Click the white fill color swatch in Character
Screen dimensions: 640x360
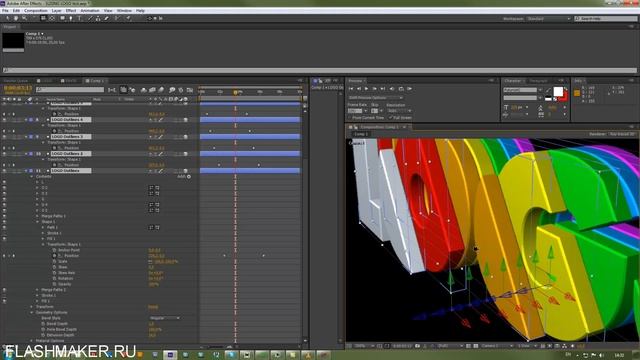coord(558,91)
